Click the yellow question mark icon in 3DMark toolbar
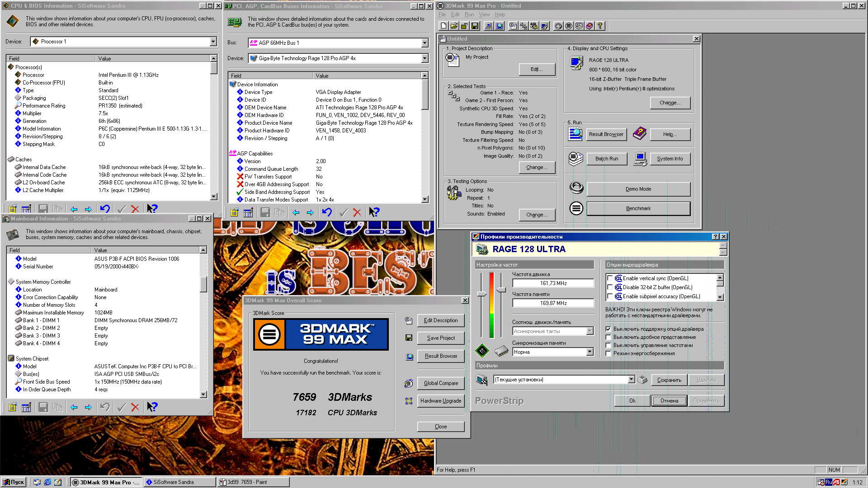Image resolution: width=868 pixels, height=488 pixels. click(x=600, y=26)
